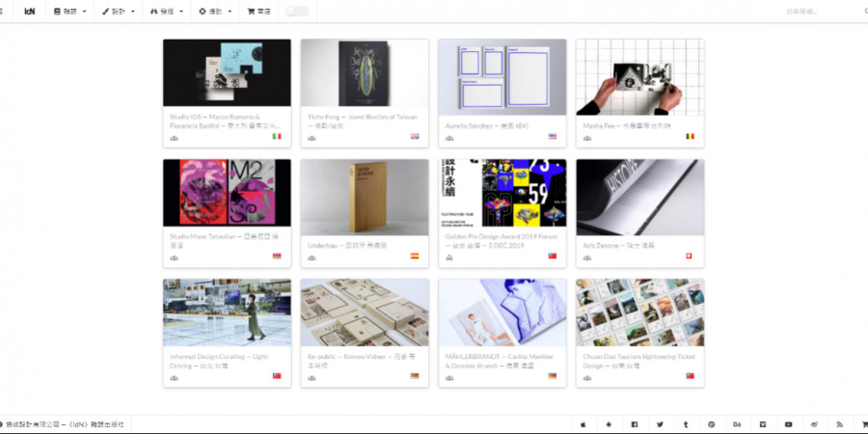The height and width of the screenshot is (434, 868).
Task: Open the Android app footer icon
Action: click(x=609, y=424)
